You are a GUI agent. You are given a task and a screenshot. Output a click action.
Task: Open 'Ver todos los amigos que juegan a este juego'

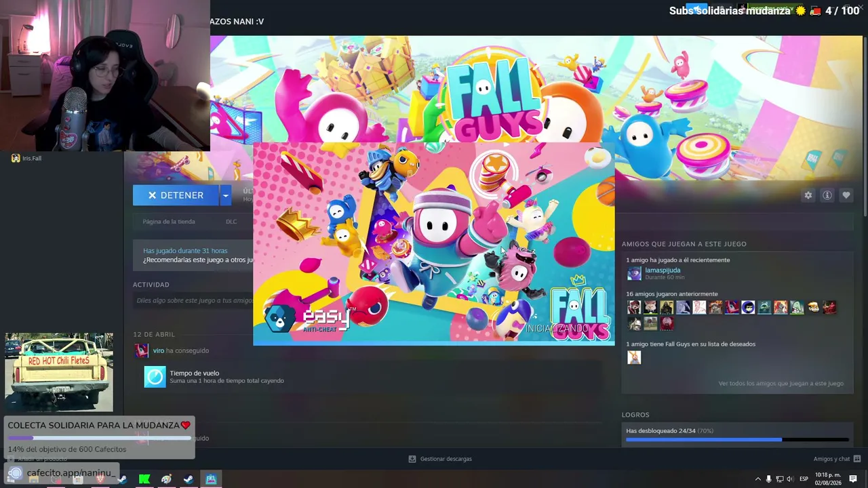pyautogui.click(x=781, y=384)
